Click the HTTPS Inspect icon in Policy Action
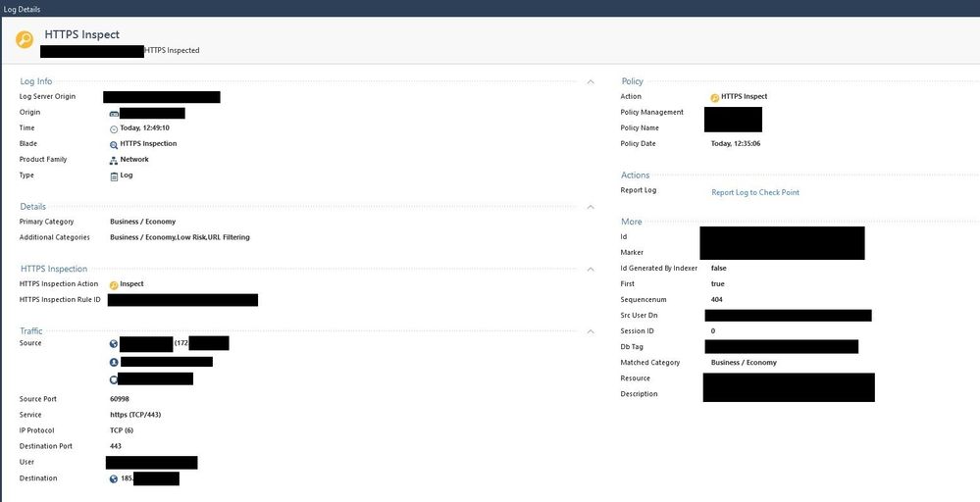The image size is (980, 502). click(715, 97)
